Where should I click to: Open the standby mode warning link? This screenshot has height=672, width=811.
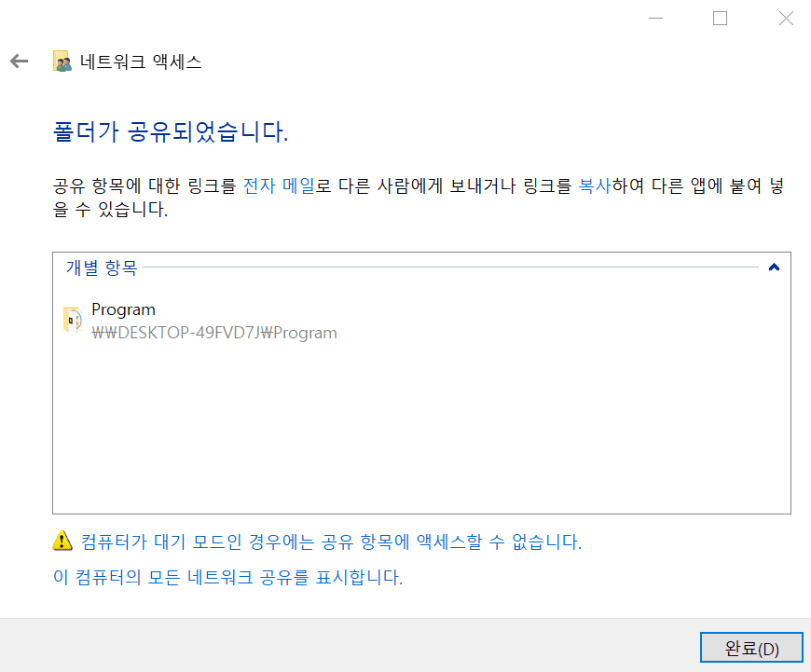(331, 542)
